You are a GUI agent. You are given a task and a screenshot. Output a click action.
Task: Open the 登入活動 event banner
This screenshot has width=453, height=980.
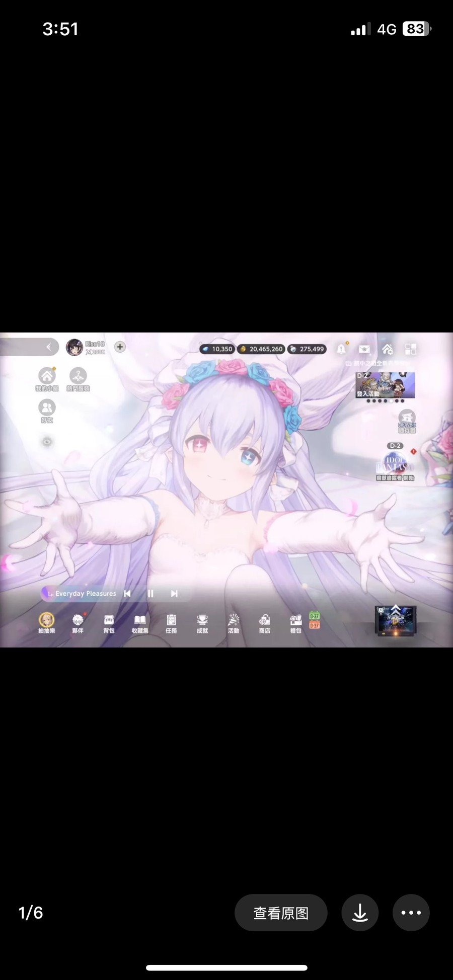385,385
